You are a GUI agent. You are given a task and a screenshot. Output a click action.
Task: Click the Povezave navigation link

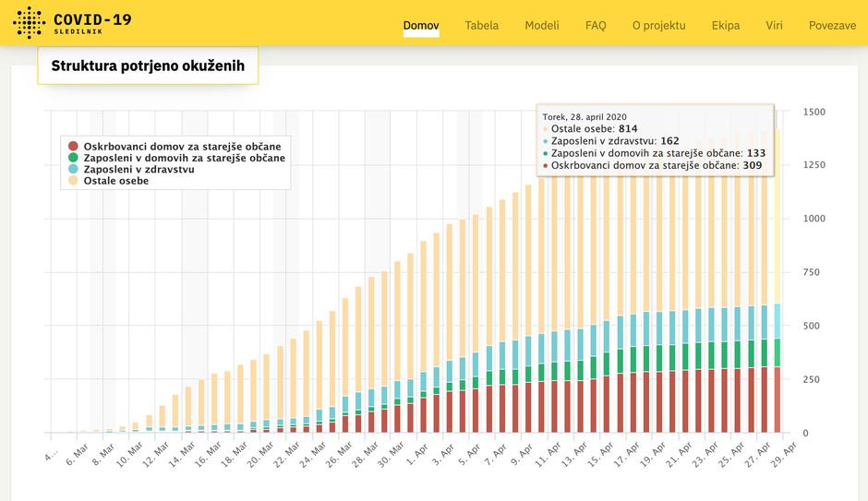[x=832, y=26]
